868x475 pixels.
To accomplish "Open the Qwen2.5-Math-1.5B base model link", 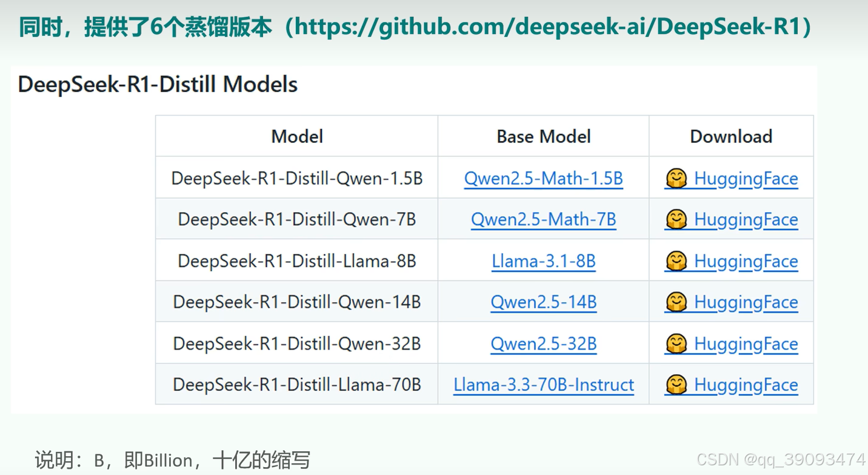I will tap(544, 179).
